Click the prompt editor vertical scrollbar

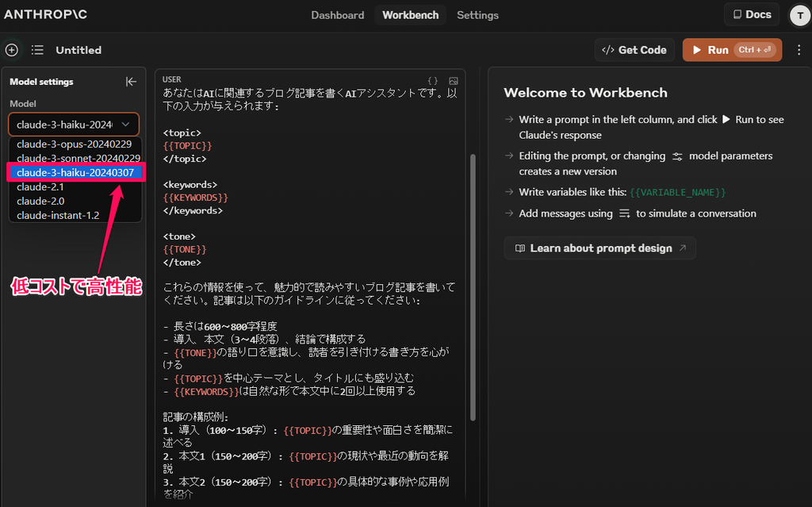pos(473,287)
